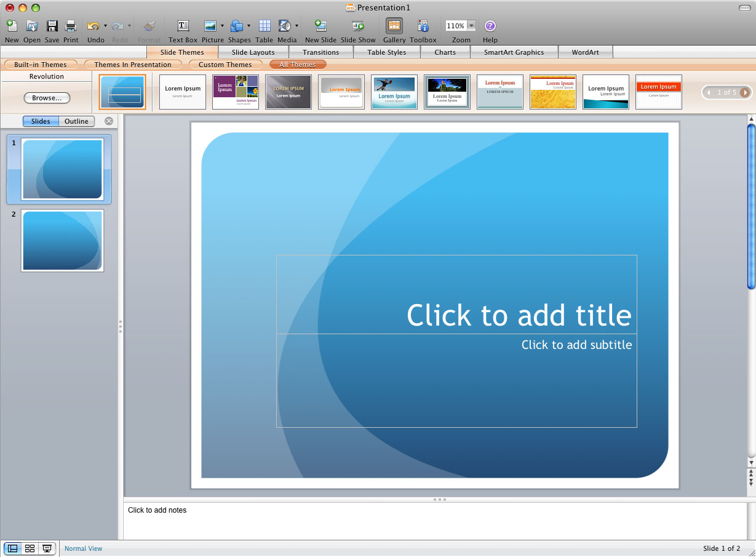Advance gallery page with right arrow
This screenshot has height=557, width=756.
[745, 92]
